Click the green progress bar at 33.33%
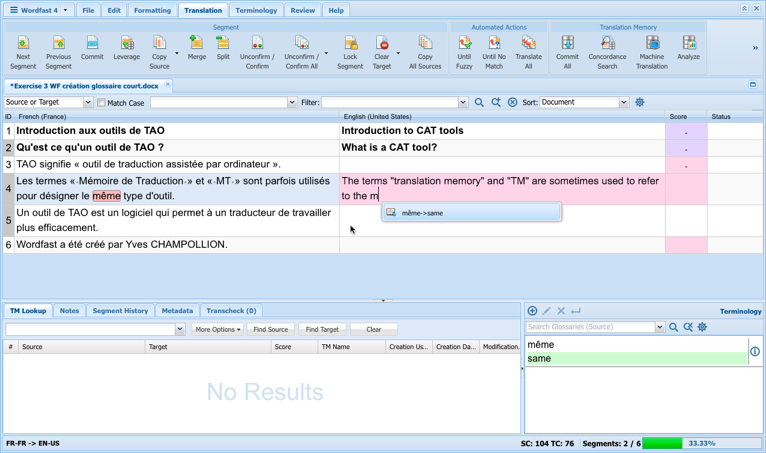766x453 pixels. point(662,443)
